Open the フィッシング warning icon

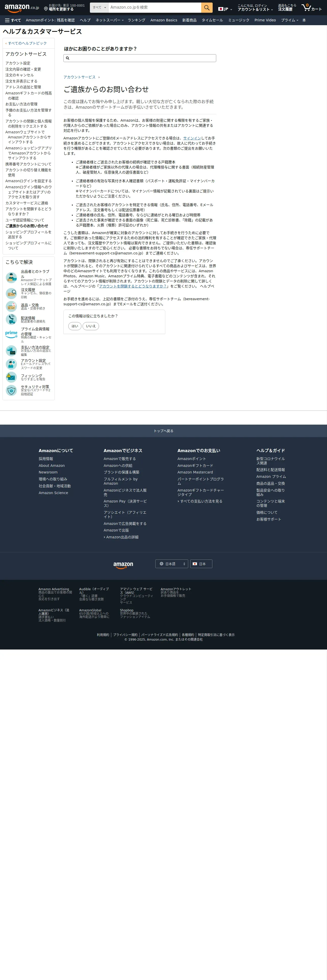coord(11,377)
